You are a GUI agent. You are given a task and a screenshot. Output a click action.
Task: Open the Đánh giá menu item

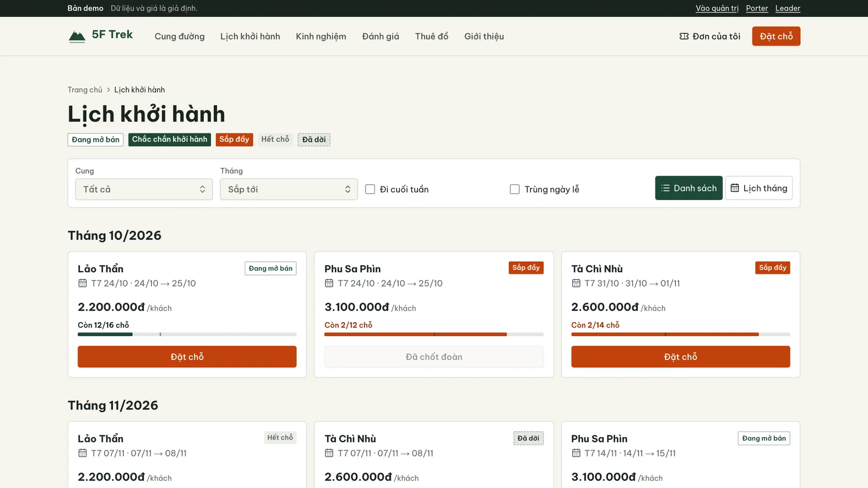pos(380,36)
